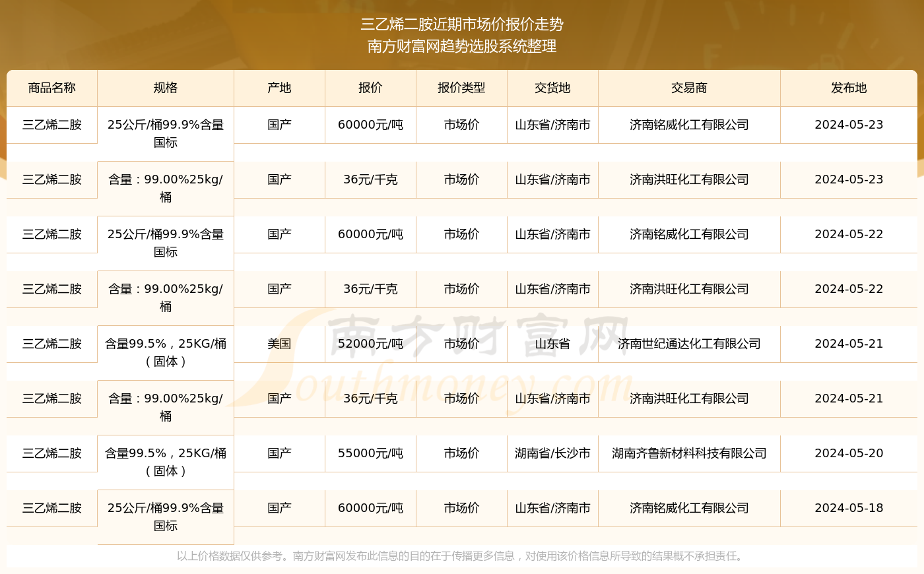Click the subtitle 南方财富网趋势选股系统整理

click(462, 46)
